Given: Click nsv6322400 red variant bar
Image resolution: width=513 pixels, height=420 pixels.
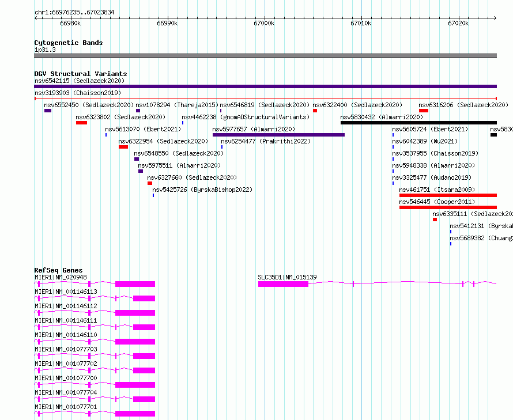Looking at the screenshot, I should click(315, 111).
